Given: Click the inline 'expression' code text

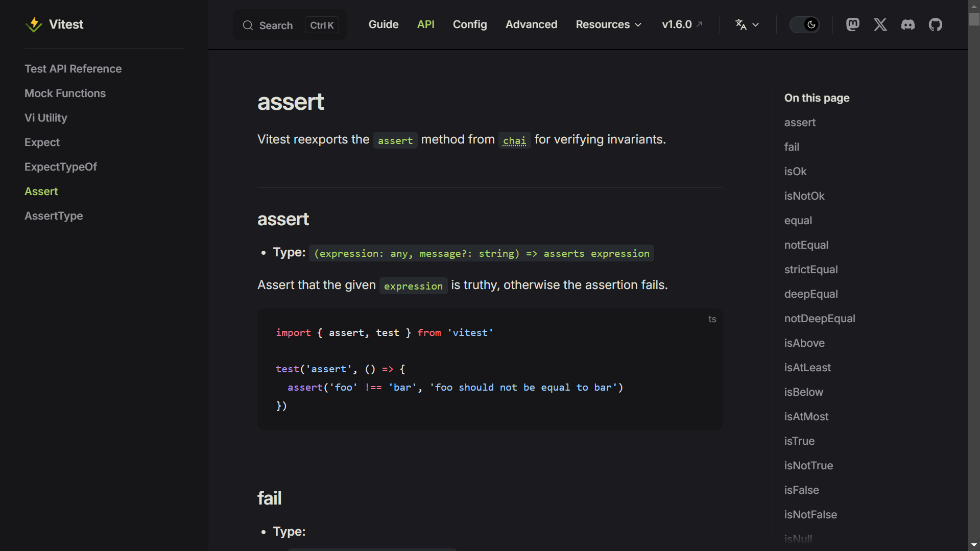Looking at the screenshot, I should (413, 286).
